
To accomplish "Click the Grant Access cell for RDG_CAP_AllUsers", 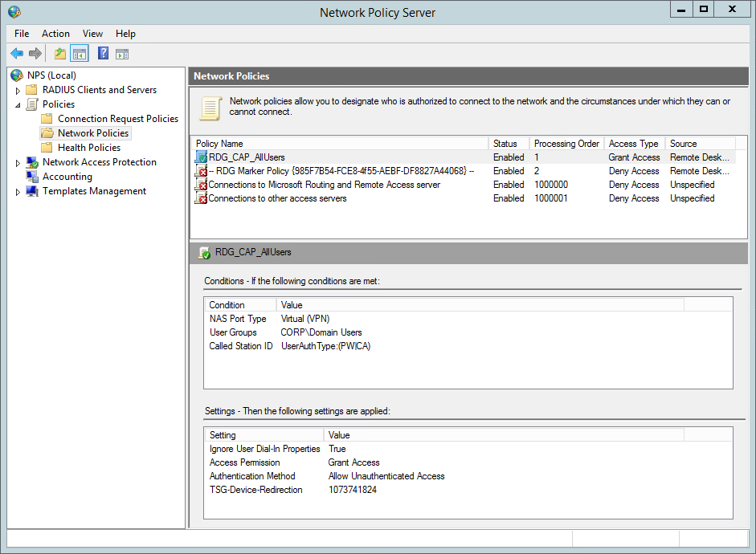I will [x=634, y=157].
